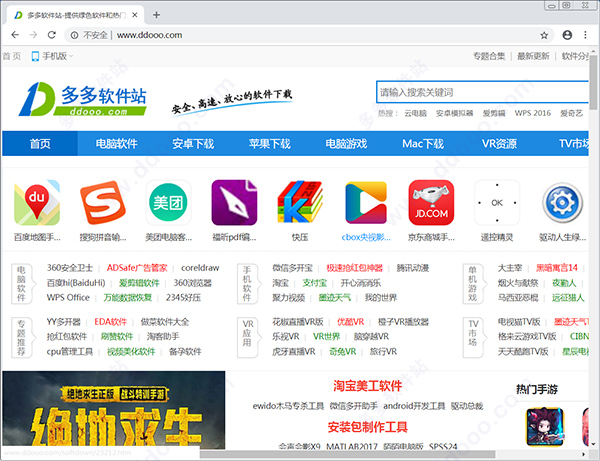Click the 首页 link in top bar
The width and height of the screenshot is (600, 461).
click(12, 56)
